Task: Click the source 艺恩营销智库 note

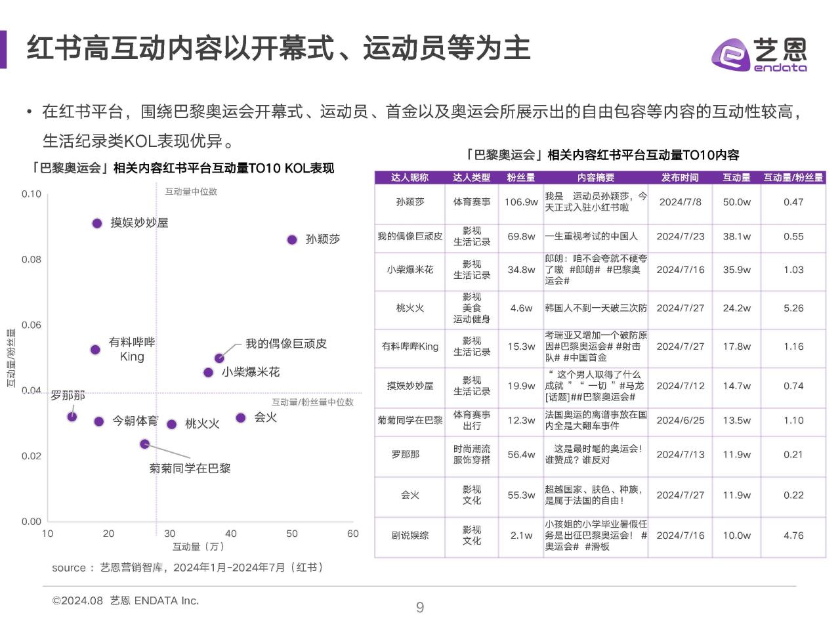Action: point(188,568)
